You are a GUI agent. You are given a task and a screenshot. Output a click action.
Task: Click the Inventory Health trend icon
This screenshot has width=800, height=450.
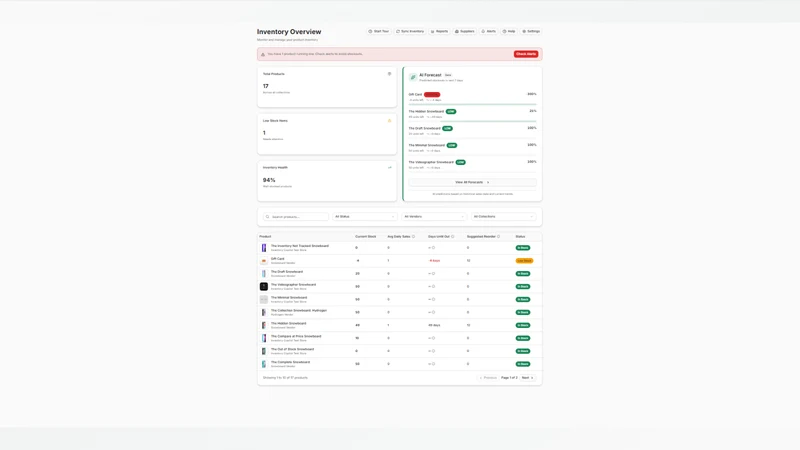(389, 167)
